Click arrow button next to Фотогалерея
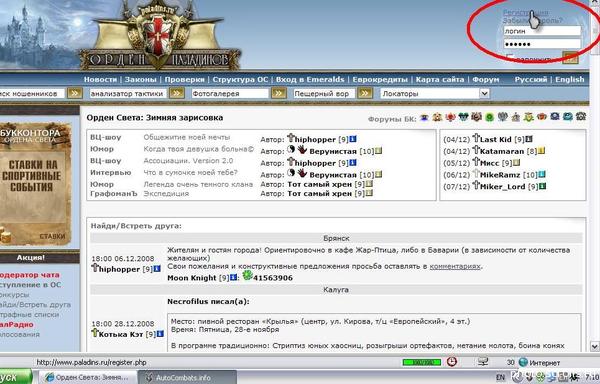This screenshot has height=384, width=600. point(279,93)
